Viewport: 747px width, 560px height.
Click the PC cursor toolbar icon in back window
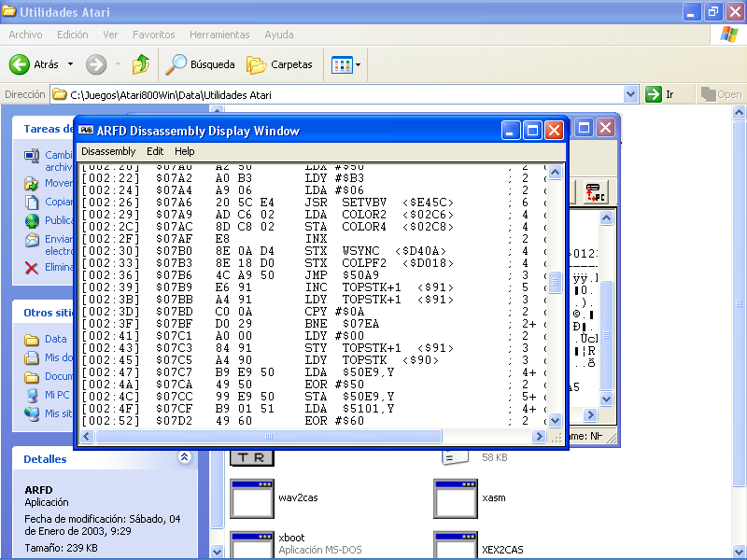coord(596,192)
